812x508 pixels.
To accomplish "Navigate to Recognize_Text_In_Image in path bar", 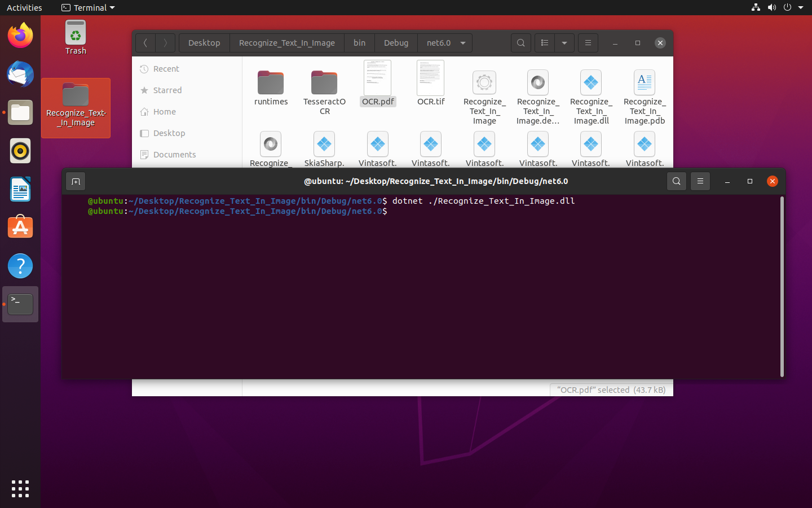I will tap(286, 43).
